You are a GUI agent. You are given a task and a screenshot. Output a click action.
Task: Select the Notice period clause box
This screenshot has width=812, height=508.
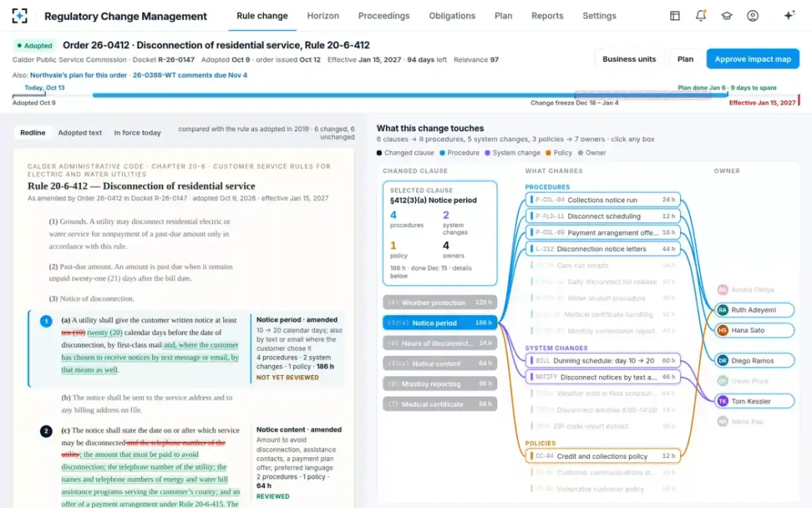(x=440, y=323)
